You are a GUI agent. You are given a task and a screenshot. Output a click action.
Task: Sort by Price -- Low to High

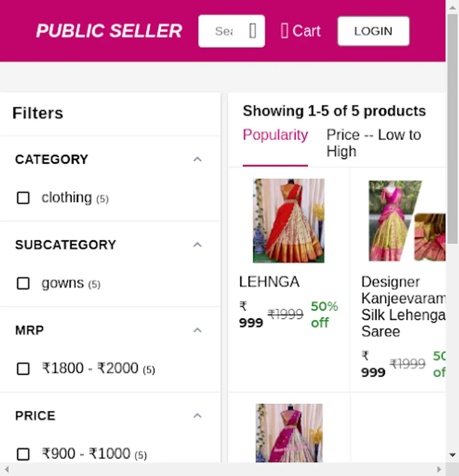(373, 143)
